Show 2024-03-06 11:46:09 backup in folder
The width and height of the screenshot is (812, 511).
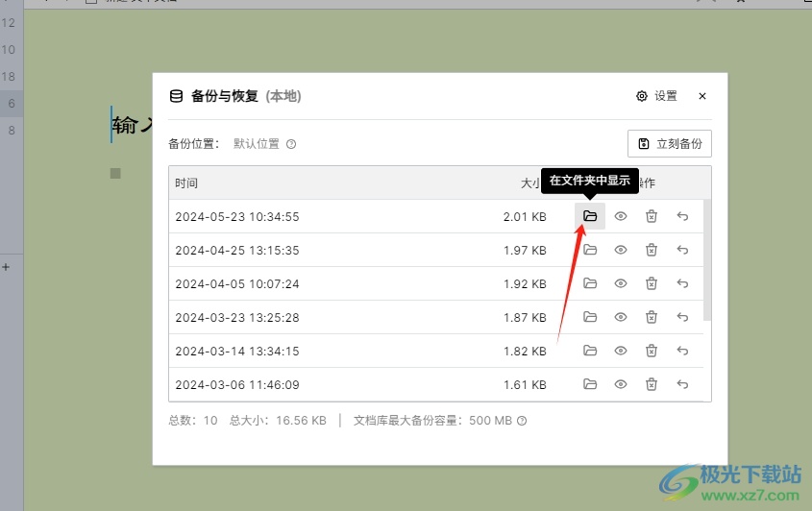coord(590,384)
